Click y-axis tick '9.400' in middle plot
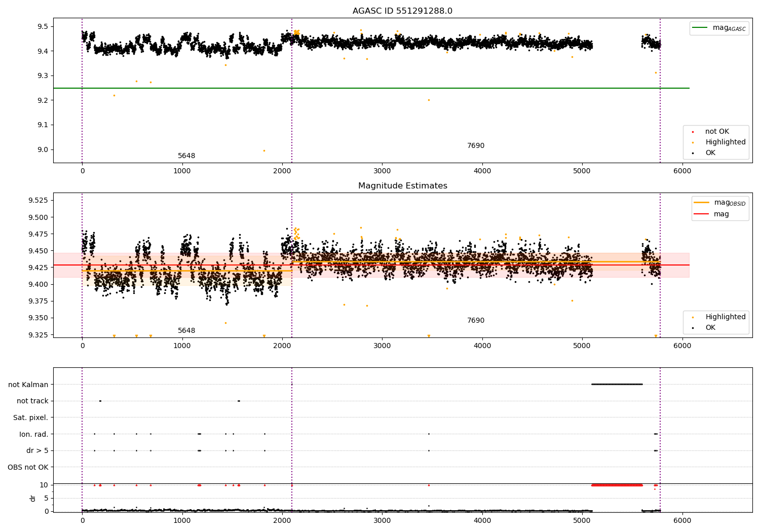760x532 pixels. click(39, 284)
